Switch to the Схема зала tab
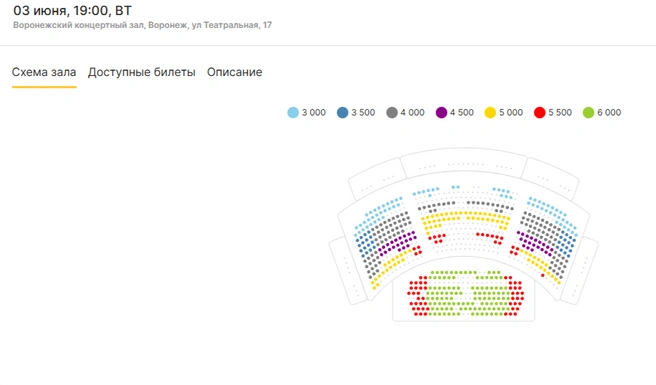656x385 pixels. click(x=44, y=72)
